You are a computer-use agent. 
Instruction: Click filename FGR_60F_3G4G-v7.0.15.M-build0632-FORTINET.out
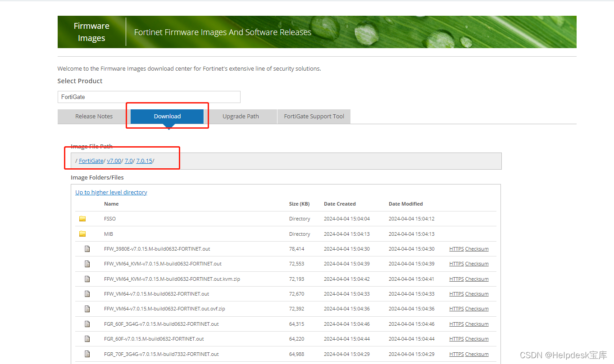161,324
